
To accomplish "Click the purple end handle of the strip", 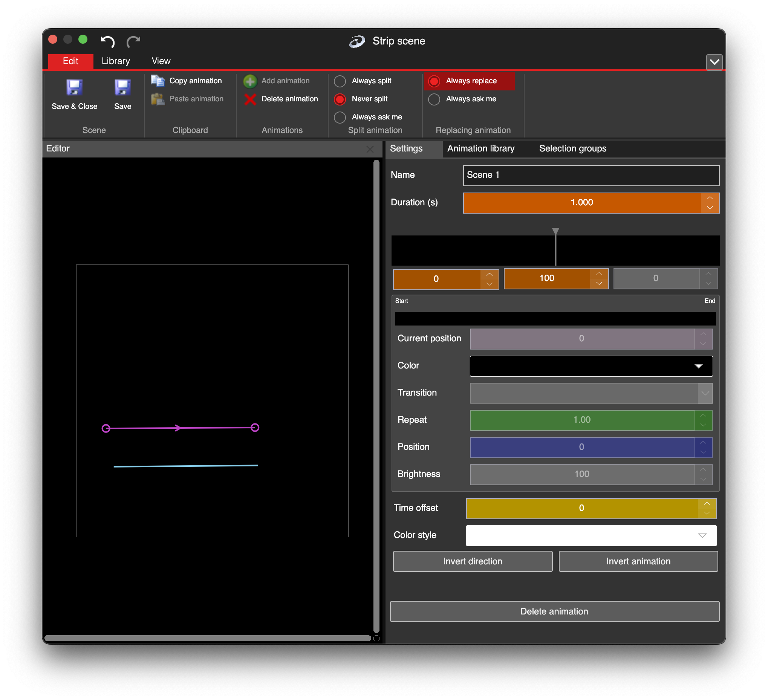I will (x=255, y=428).
